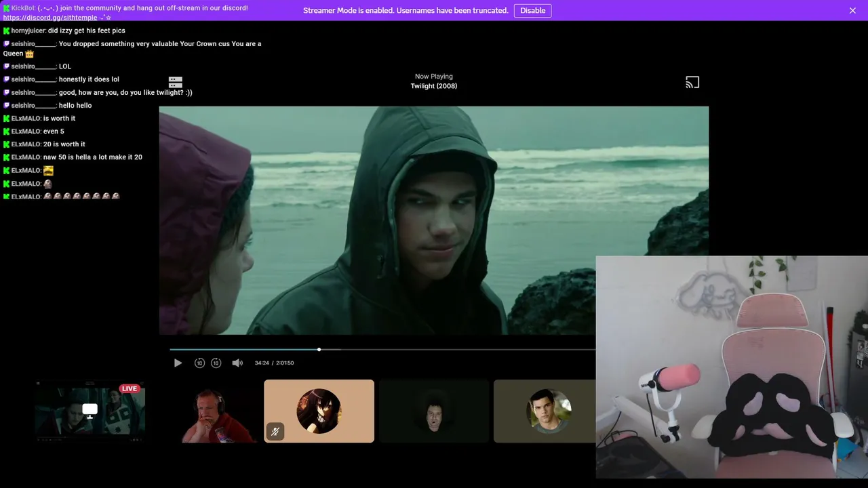Disable Streamer Mode from the banner
The image size is (868, 488).
point(532,11)
